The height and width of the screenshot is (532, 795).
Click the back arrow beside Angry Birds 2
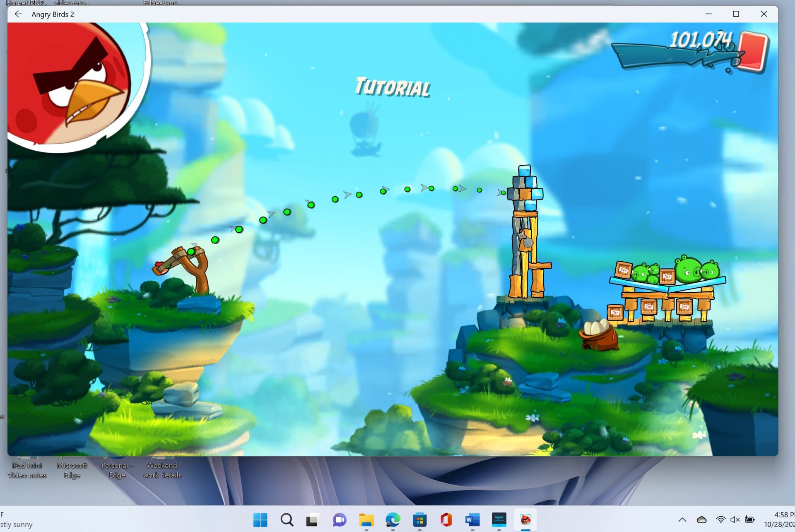pos(18,14)
